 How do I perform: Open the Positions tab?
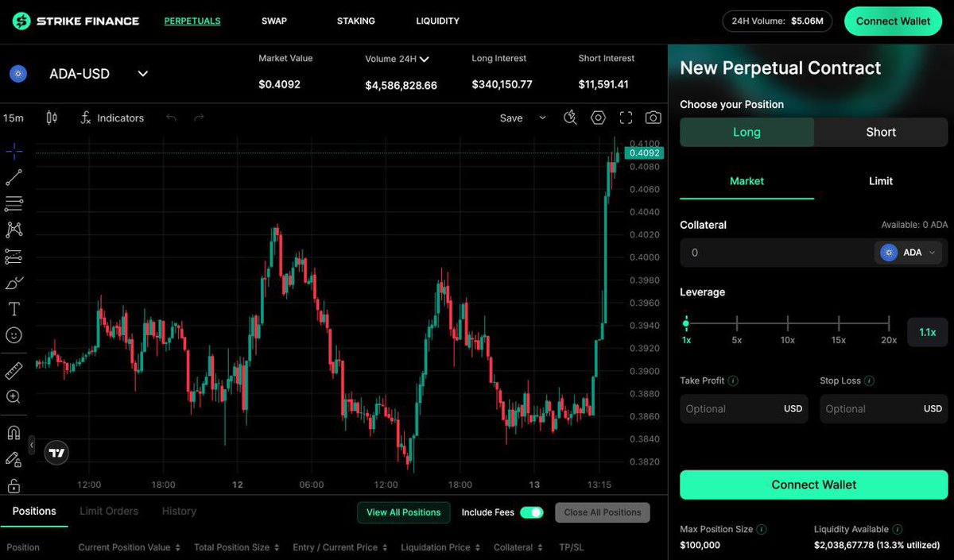pos(34,512)
